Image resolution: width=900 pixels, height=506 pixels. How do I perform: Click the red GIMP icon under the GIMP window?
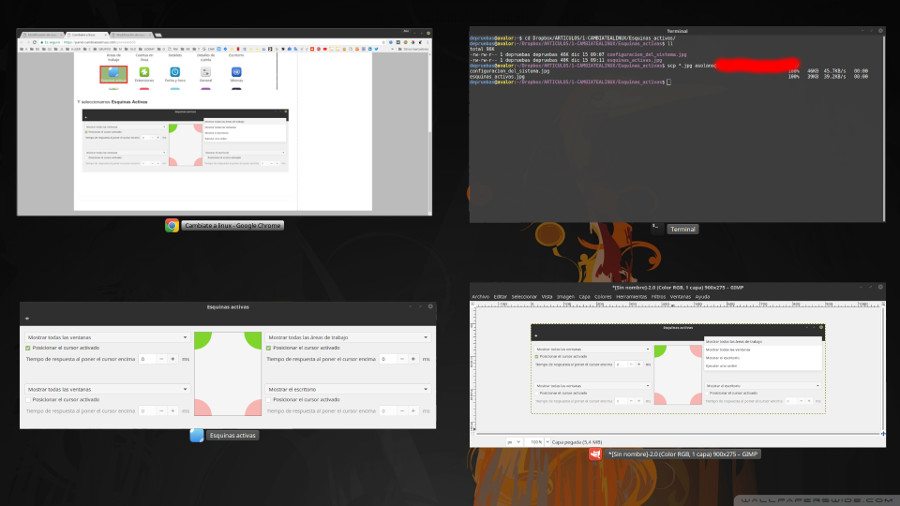click(595, 454)
